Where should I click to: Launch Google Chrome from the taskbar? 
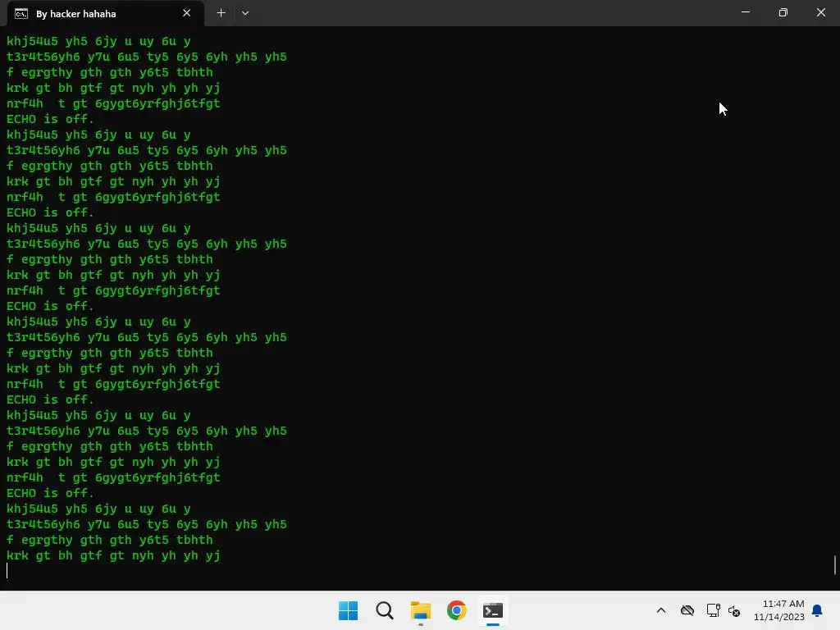pos(457,610)
